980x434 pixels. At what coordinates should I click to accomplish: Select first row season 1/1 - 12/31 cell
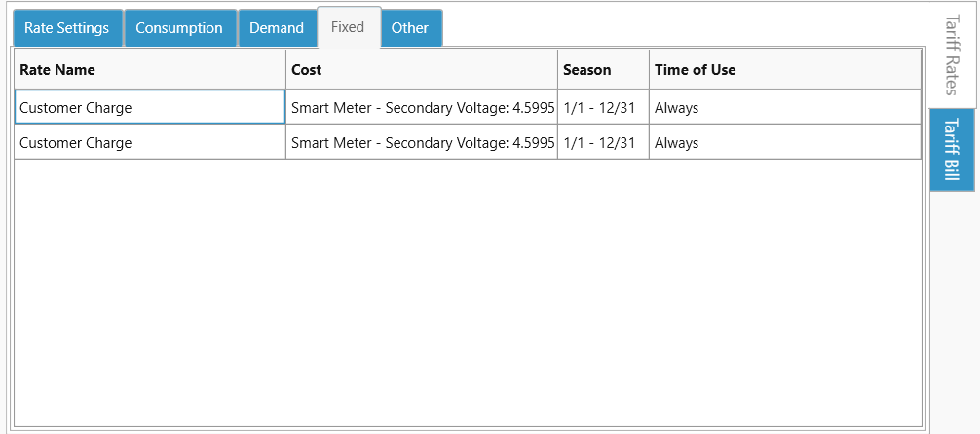(603, 108)
